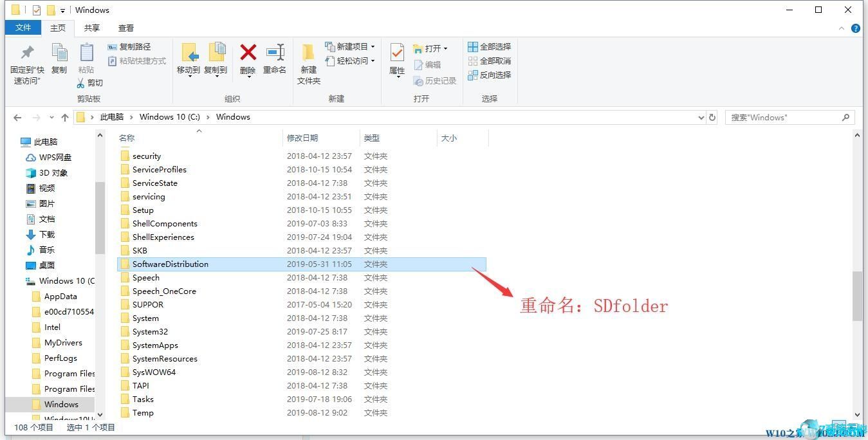Go back with the Back arrow
Image resolution: width=868 pixels, height=440 pixels.
pos(17,118)
